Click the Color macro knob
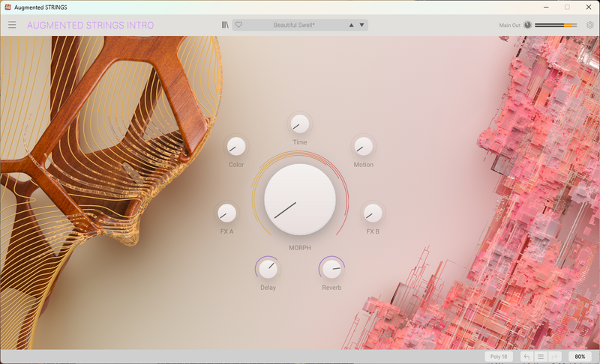The image size is (600, 364). tap(236, 146)
